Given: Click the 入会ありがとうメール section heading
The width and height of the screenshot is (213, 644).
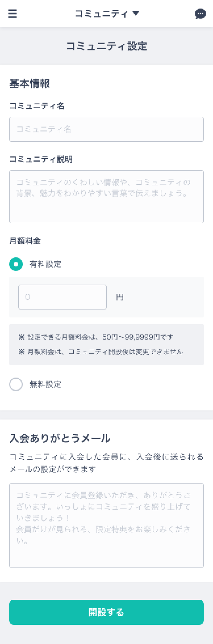Looking at the screenshot, I should click(x=60, y=438).
